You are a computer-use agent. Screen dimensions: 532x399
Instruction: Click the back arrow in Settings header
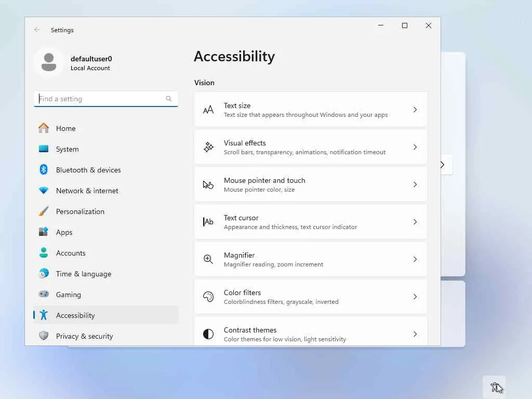37,30
